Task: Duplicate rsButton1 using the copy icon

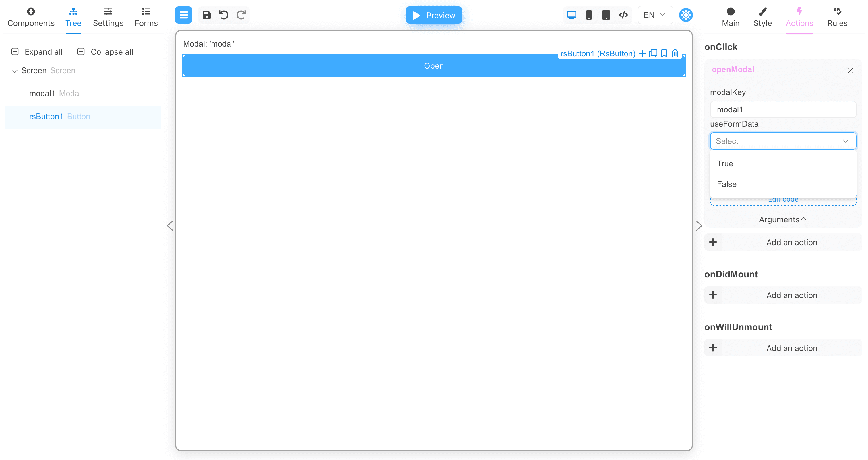Action: (x=653, y=54)
